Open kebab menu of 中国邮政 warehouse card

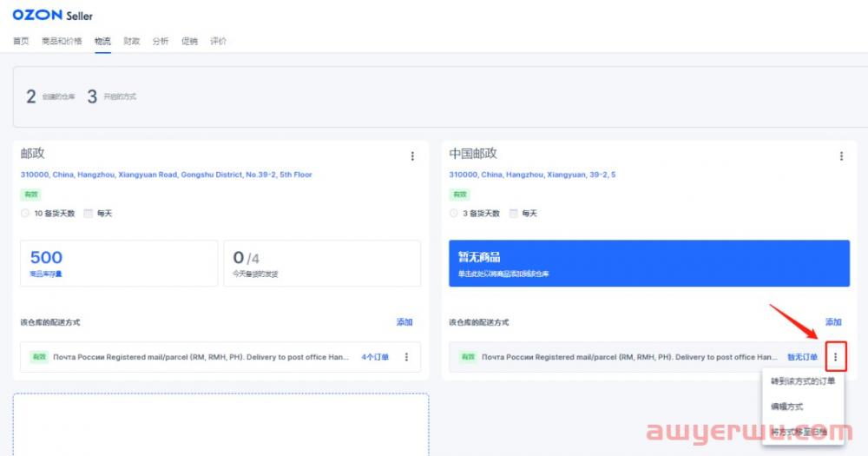pos(841,156)
